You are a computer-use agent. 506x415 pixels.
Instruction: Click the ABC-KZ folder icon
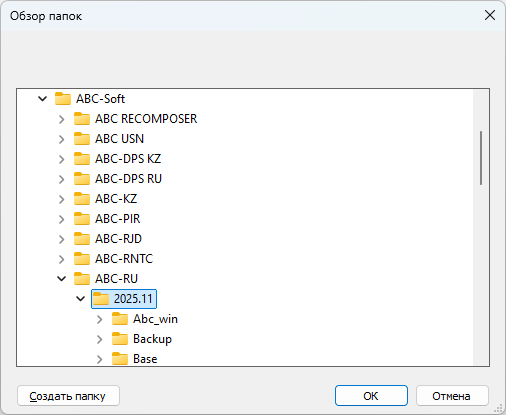click(x=82, y=199)
